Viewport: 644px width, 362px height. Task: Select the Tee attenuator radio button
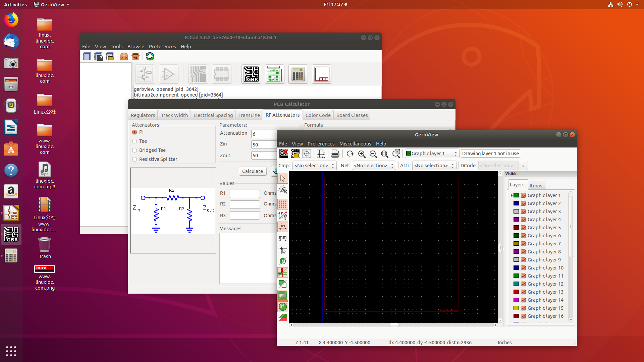click(135, 140)
